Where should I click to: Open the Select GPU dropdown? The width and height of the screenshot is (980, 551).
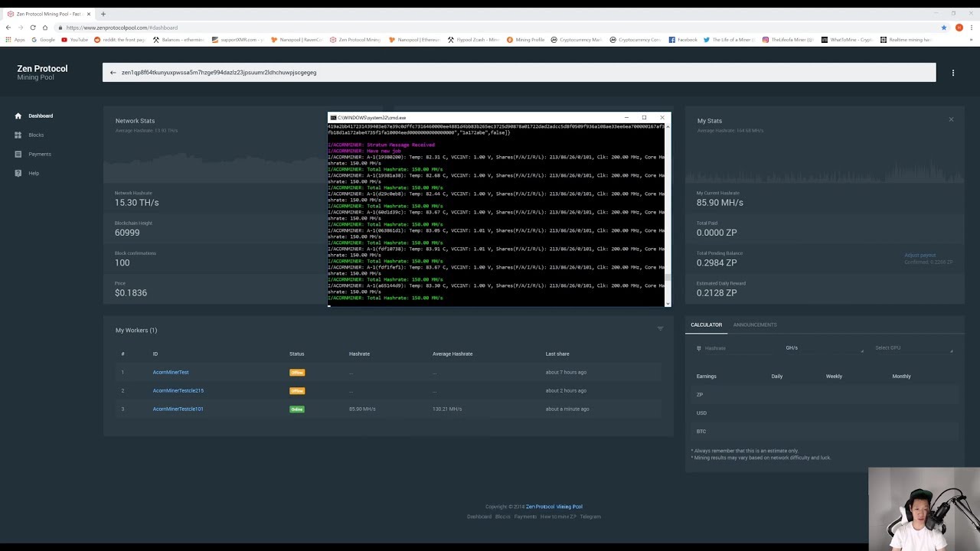(913, 348)
